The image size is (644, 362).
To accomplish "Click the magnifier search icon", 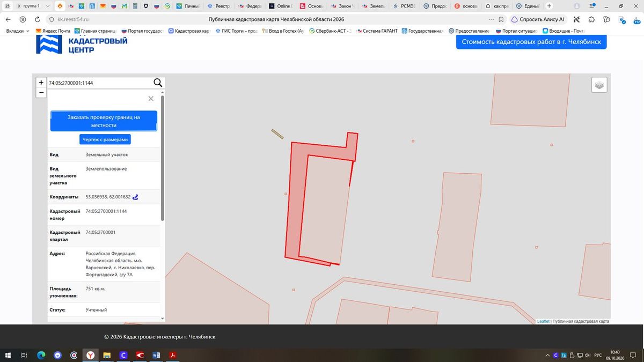I will pos(158,83).
